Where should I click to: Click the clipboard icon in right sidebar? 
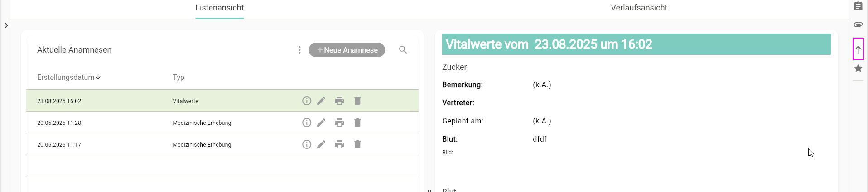(x=858, y=6)
